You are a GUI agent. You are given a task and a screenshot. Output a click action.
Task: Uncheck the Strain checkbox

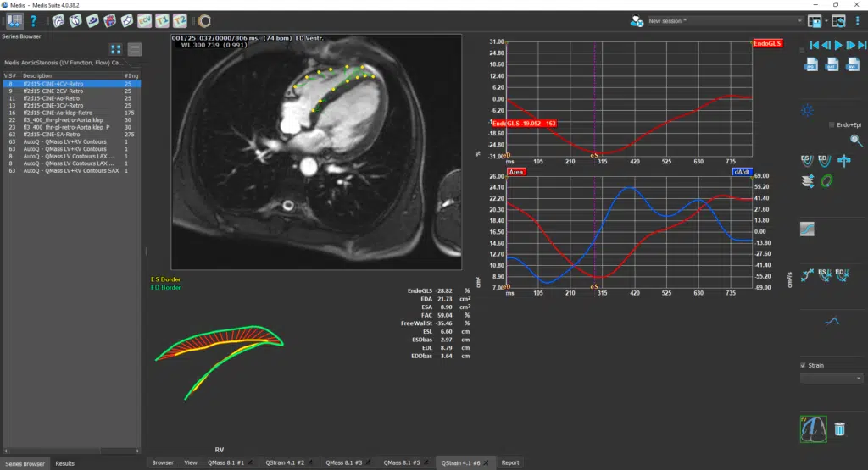coord(804,366)
